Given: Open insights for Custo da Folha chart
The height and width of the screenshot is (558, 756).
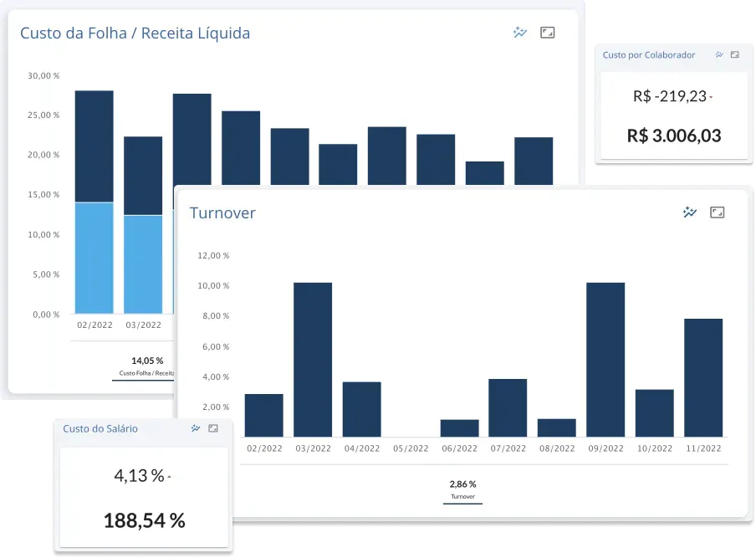Looking at the screenshot, I should click(520, 33).
